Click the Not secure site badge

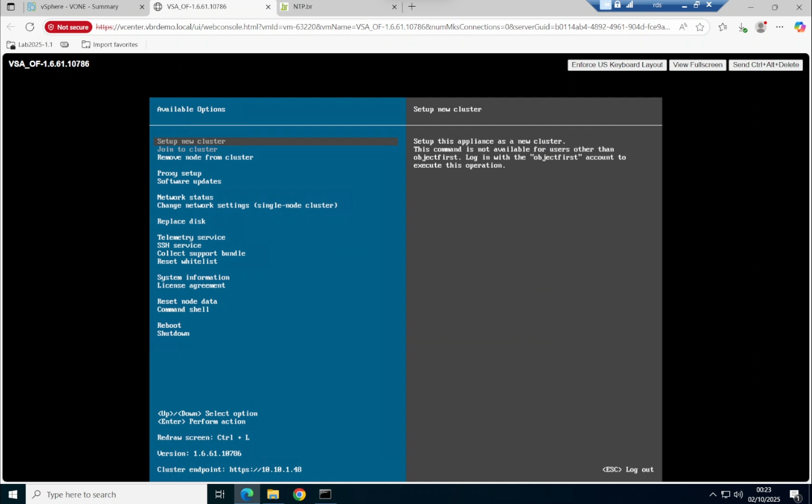68,27
